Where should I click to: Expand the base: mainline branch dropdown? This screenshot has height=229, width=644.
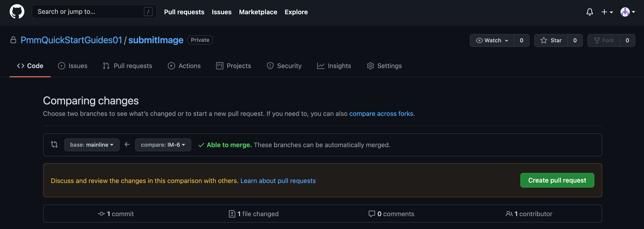(x=92, y=145)
